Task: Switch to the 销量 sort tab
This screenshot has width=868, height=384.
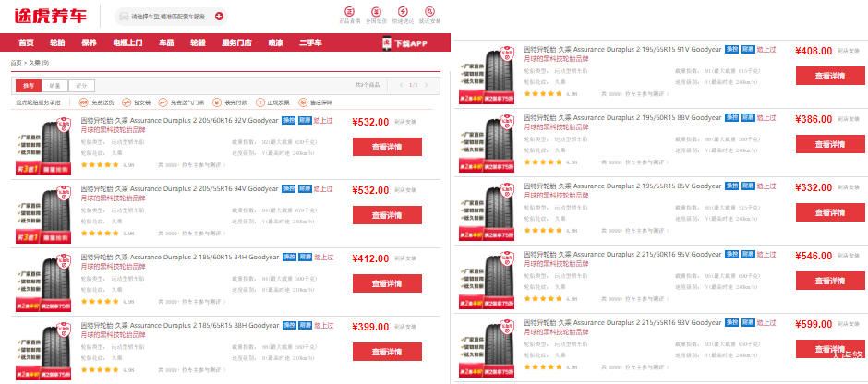Action: (x=54, y=85)
